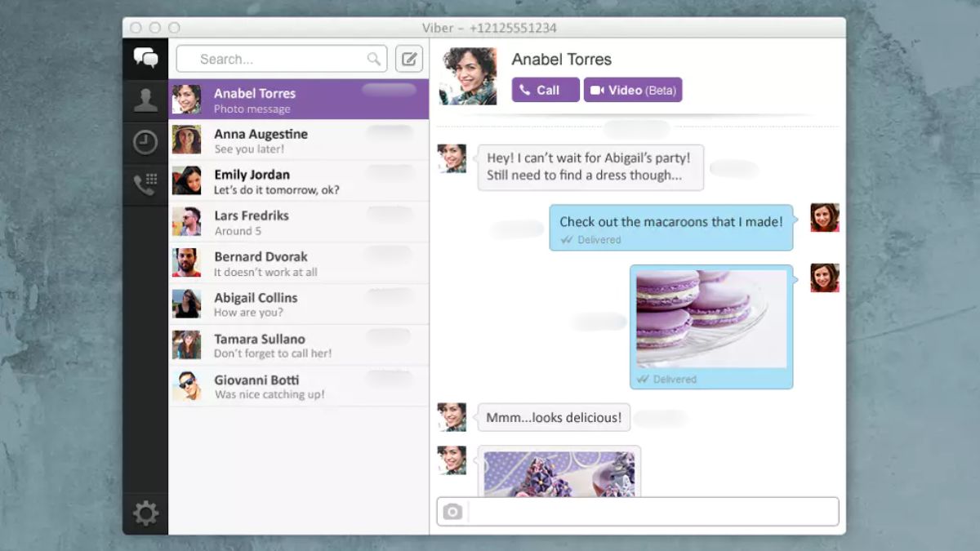Click the 'Hey! I can't wait' message
Image resolution: width=980 pixels, height=551 pixels.
point(590,167)
